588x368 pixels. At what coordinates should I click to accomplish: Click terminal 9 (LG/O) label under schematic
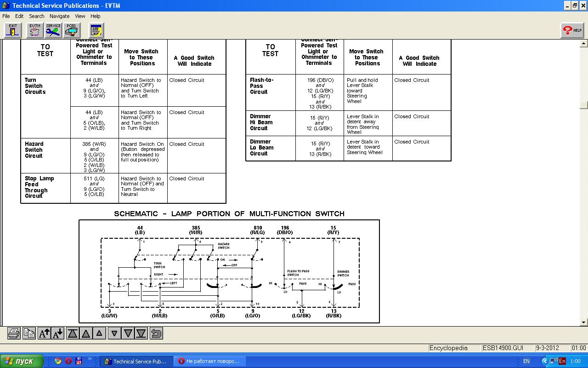253,314
